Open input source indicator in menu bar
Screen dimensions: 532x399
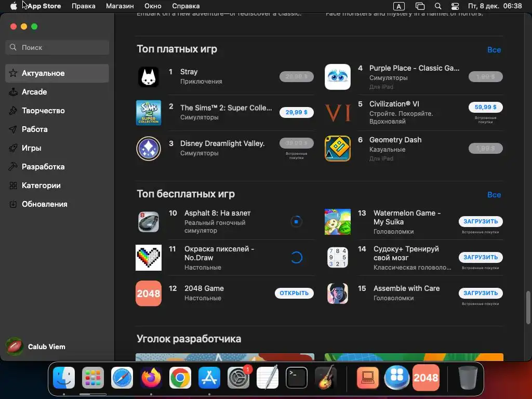(399, 6)
